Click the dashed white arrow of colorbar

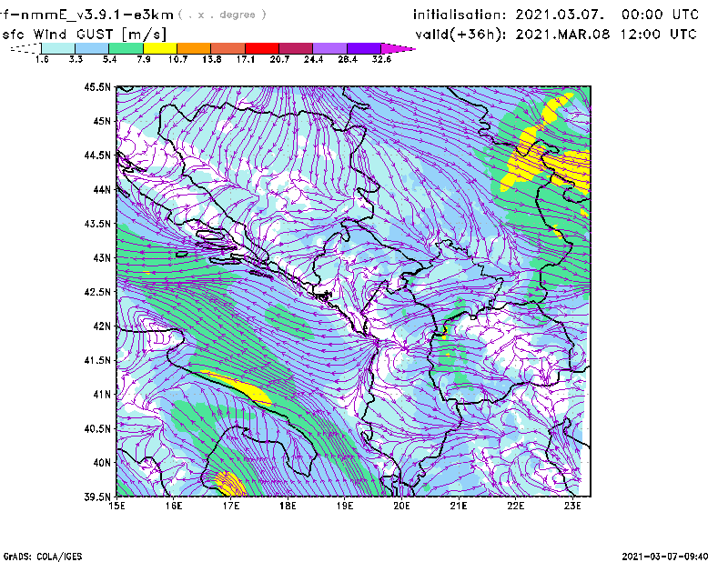coord(25,48)
